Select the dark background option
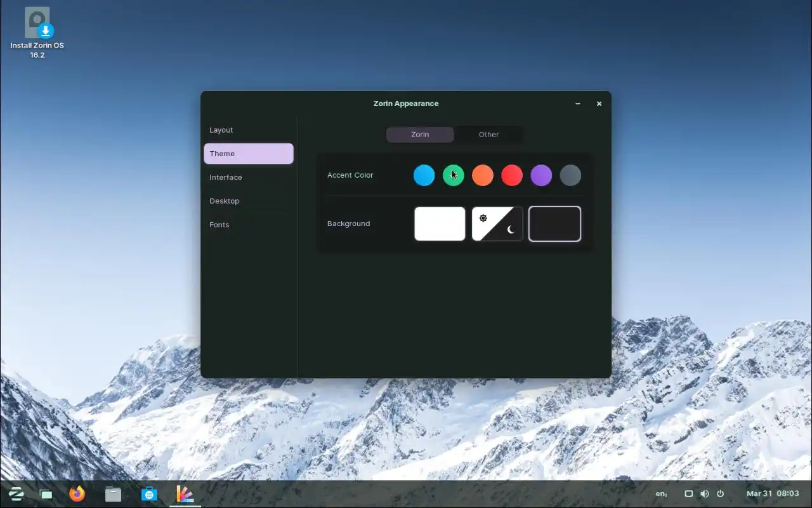This screenshot has height=508, width=812. click(555, 224)
